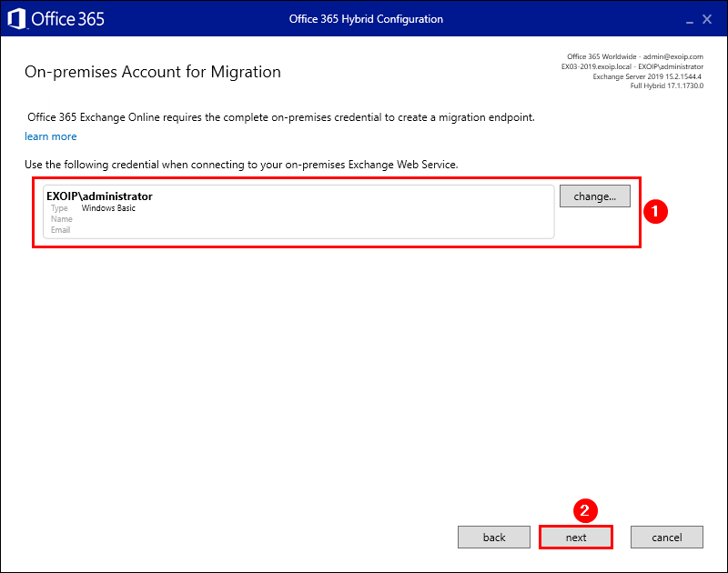Minimize the Hybrid Configuration window
The height and width of the screenshot is (573, 728).
pyautogui.click(x=690, y=20)
